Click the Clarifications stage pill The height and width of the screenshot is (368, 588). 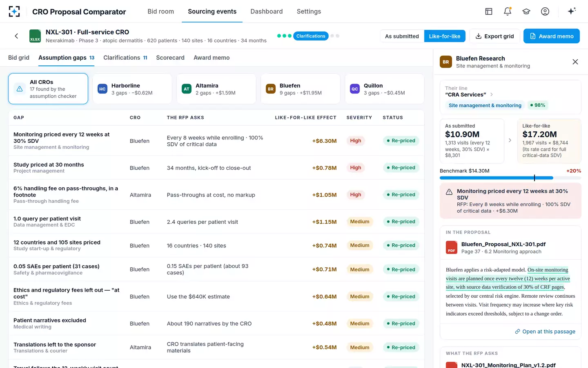(311, 36)
